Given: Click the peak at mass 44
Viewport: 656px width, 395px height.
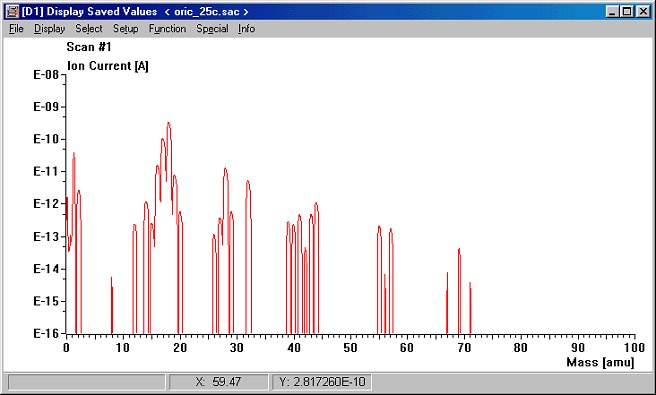Looking at the screenshot, I should (x=316, y=204).
